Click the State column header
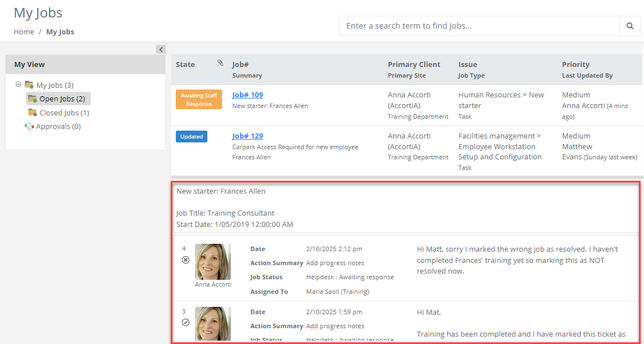 click(185, 65)
